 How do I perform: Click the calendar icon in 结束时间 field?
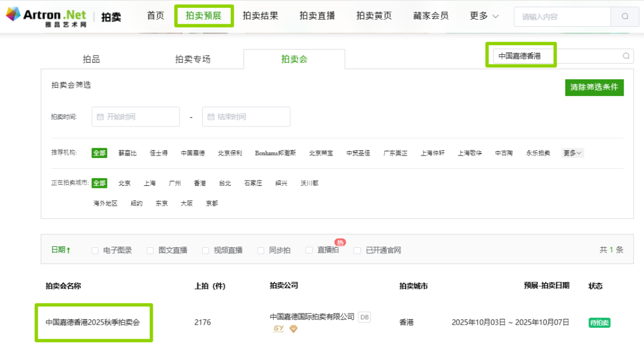(x=210, y=117)
